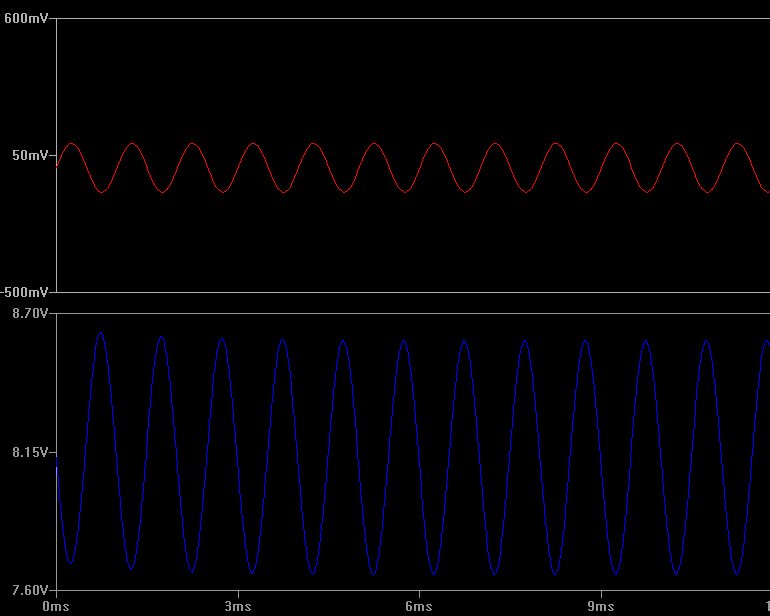Click the 8.15V tick mark on lower pane
This screenshot has width=770, height=616.
(53, 452)
